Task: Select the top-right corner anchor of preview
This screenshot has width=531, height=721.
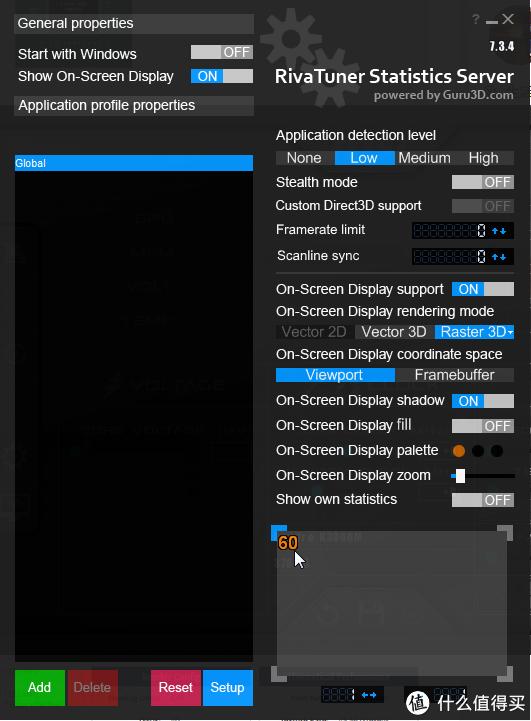Action: pos(506,533)
